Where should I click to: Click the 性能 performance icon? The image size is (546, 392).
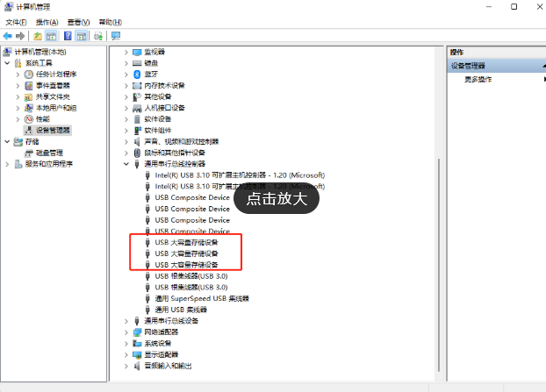pyautogui.click(x=29, y=118)
